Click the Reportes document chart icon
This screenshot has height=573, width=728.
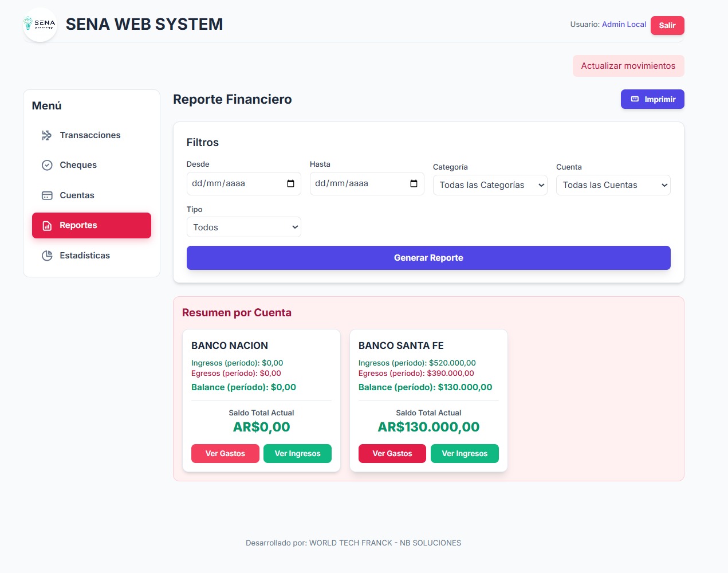click(x=47, y=226)
